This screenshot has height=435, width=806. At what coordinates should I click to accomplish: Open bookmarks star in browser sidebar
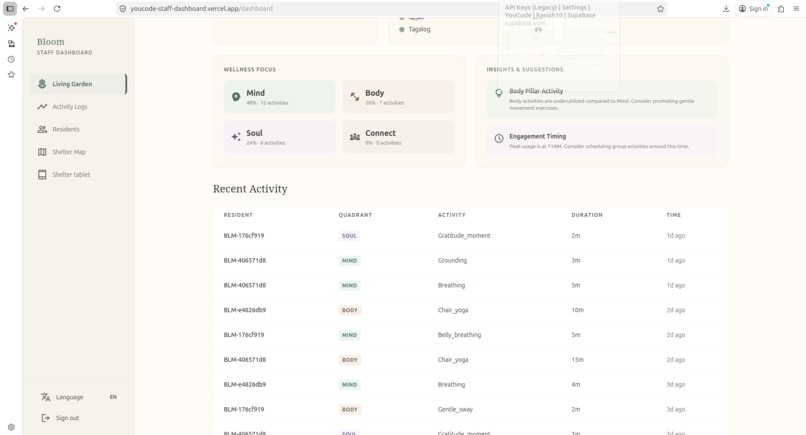click(11, 75)
